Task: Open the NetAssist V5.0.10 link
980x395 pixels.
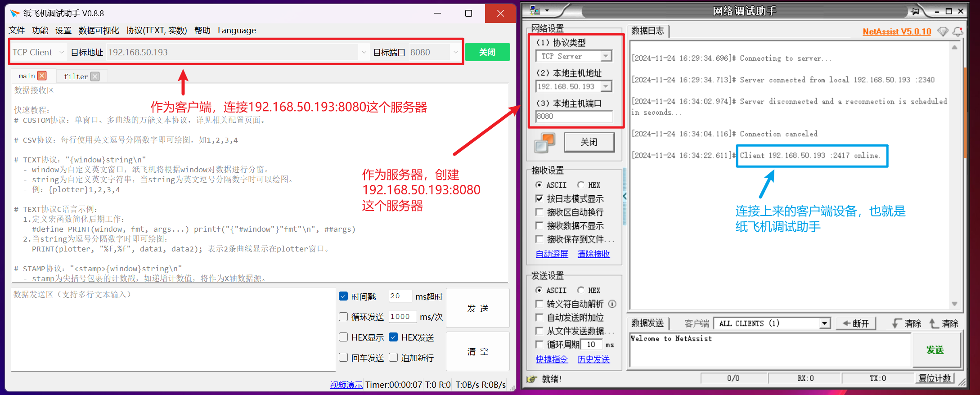Action: point(897,31)
